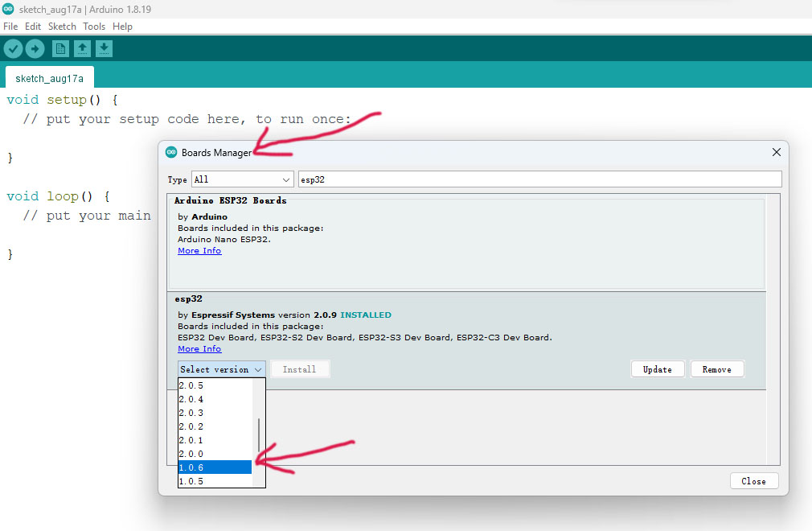This screenshot has height=531, width=812.
Task: Open the Type filter dropdown
Action: pyautogui.click(x=242, y=179)
